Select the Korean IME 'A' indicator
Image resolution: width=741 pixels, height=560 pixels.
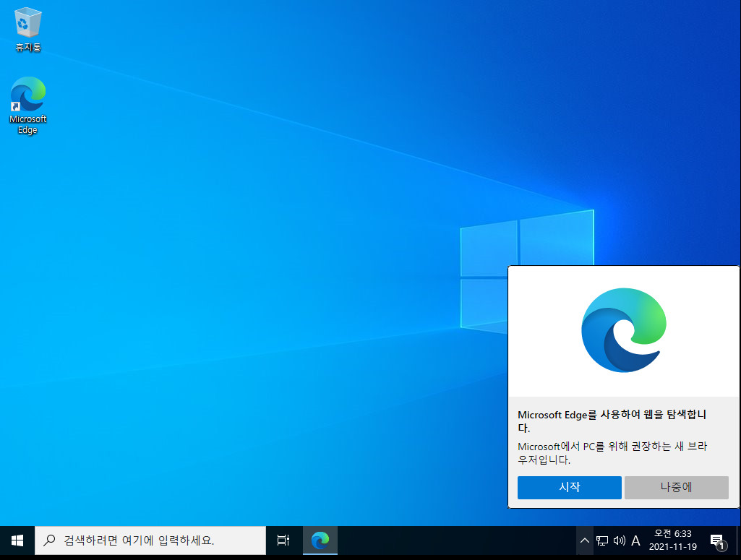pos(635,540)
